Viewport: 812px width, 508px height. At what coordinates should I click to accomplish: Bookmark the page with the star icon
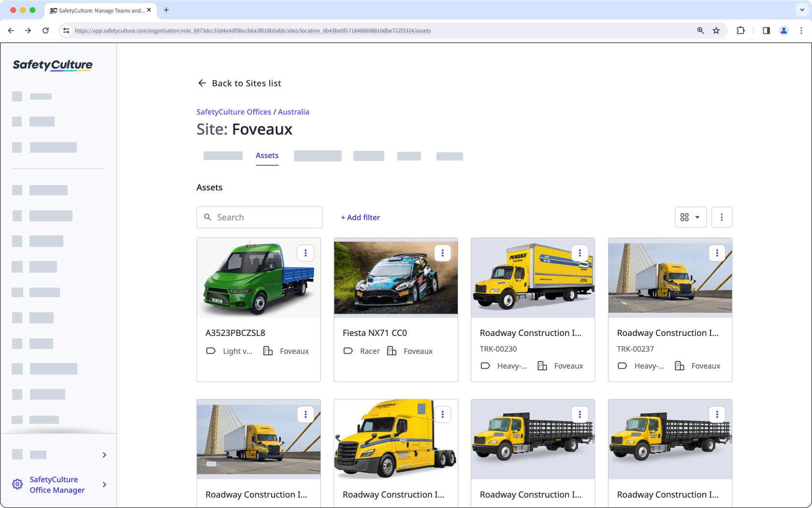tap(716, 30)
